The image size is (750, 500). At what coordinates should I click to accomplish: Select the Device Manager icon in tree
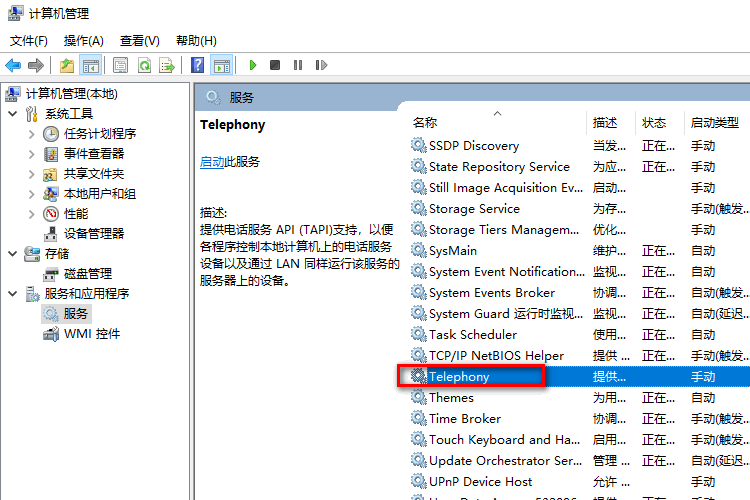[51, 234]
